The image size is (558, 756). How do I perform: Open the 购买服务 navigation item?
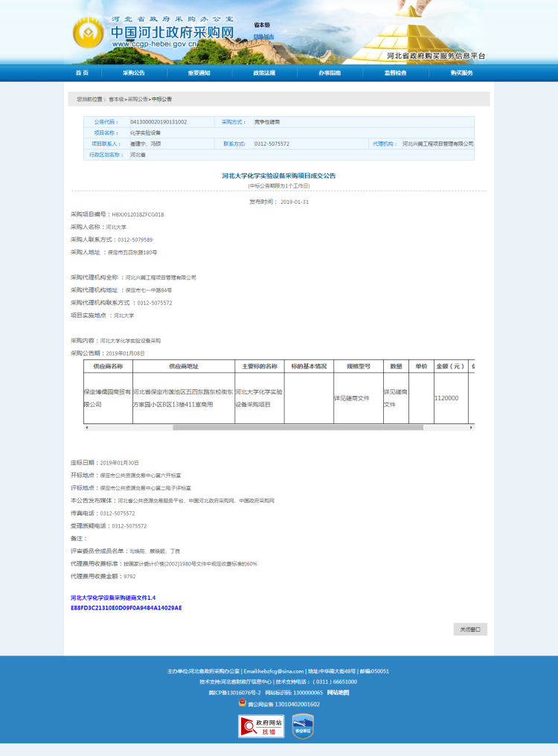click(x=461, y=73)
